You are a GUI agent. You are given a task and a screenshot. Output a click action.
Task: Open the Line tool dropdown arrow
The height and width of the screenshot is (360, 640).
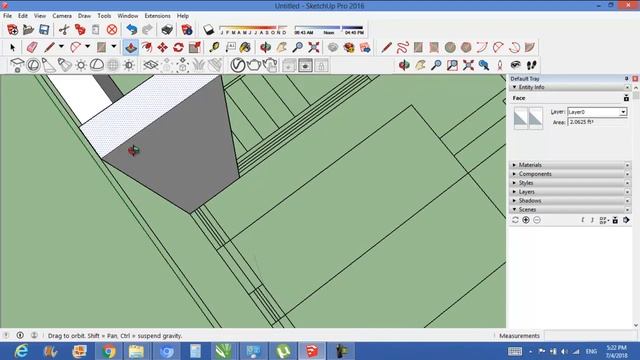coord(61,47)
